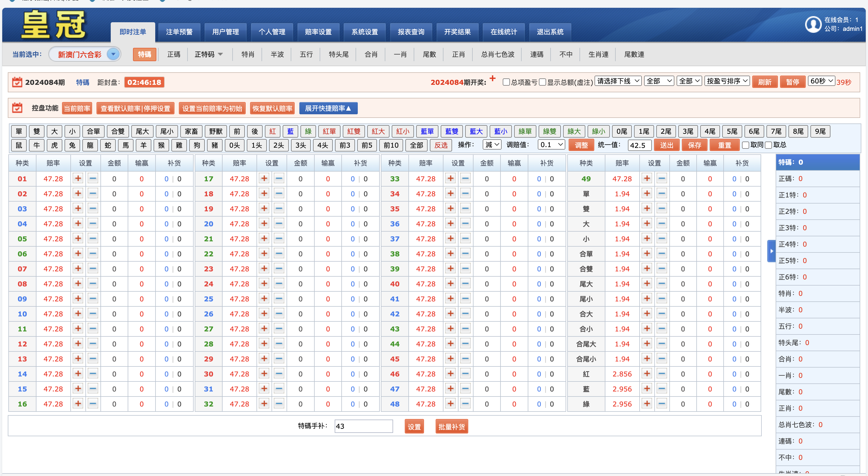
Task: Click the calendar icon beside 控盘功能
Action: tap(17, 108)
